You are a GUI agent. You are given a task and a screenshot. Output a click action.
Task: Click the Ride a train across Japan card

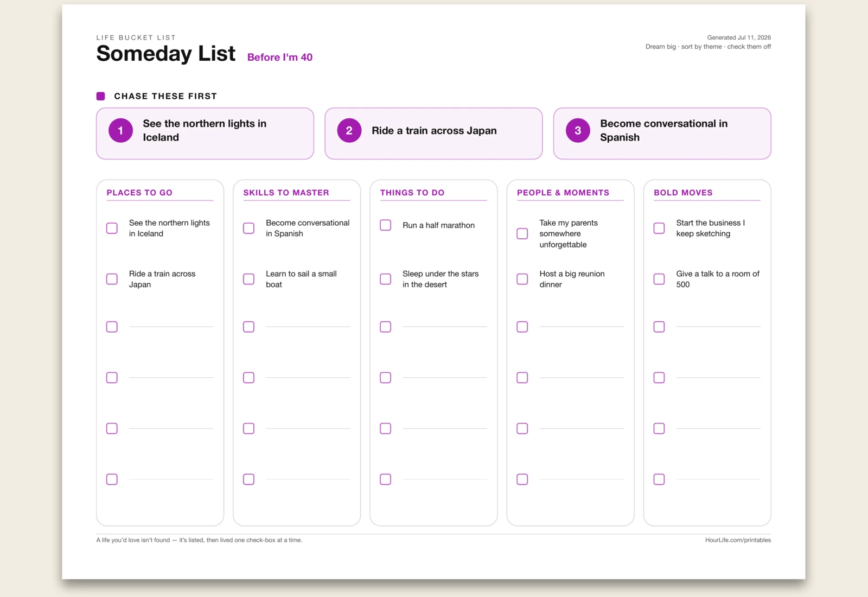tap(433, 134)
